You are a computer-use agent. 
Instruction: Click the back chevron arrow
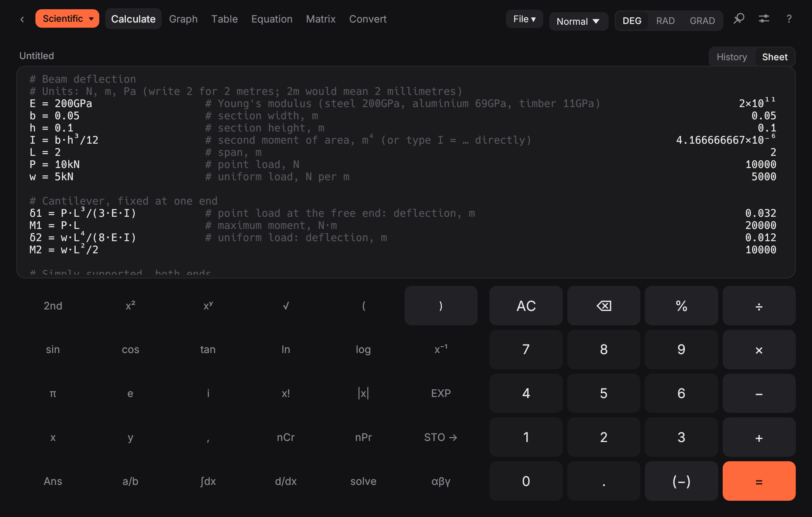pyautogui.click(x=22, y=19)
